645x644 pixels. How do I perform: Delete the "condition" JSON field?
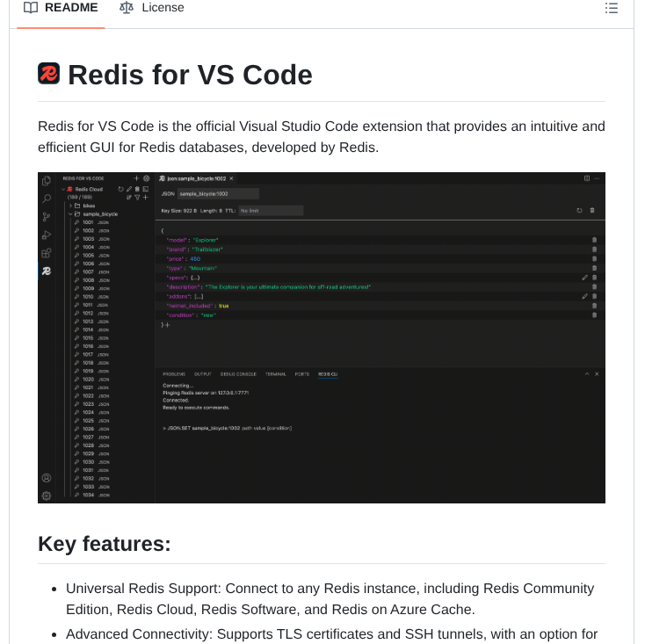594,315
